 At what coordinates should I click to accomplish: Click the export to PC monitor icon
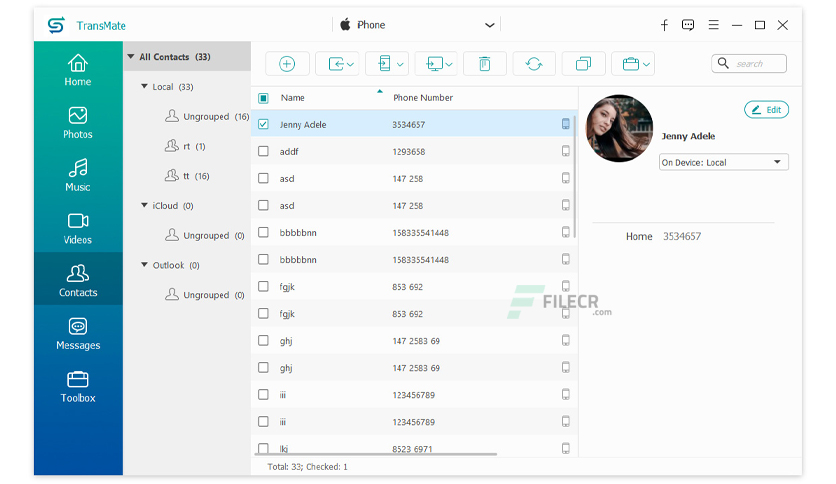(434, 64)
